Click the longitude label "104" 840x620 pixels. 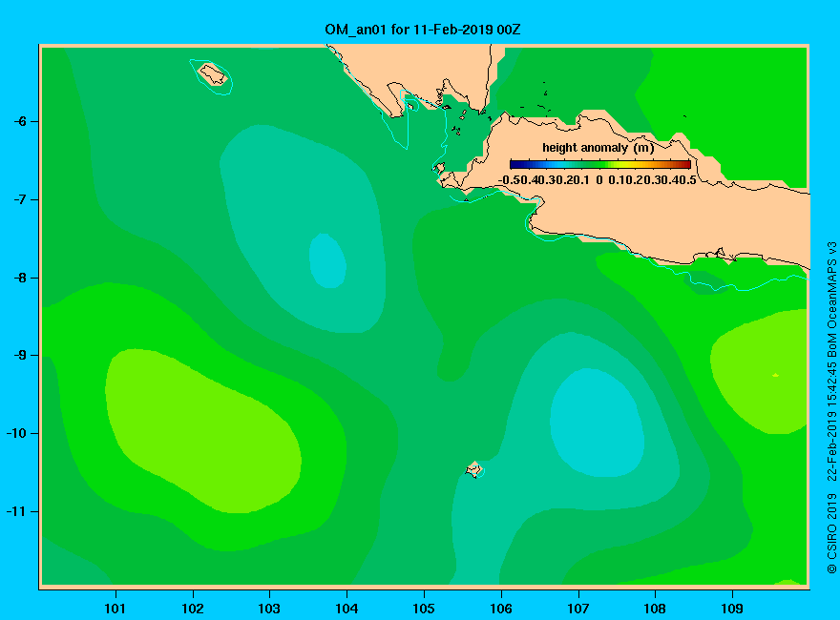(x=346, y=609)
